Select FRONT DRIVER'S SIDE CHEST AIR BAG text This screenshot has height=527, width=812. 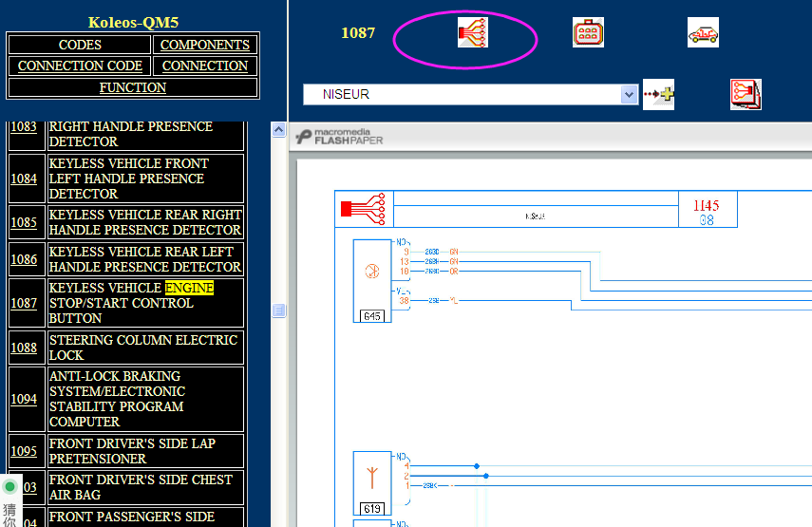pyautogui.click(x=141, y=487)
